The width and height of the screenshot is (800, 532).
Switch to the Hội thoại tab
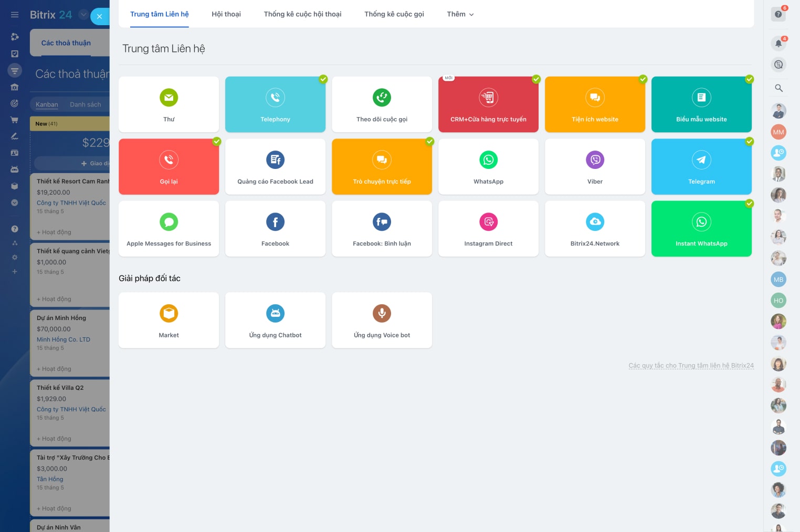(x=226, y=14)
